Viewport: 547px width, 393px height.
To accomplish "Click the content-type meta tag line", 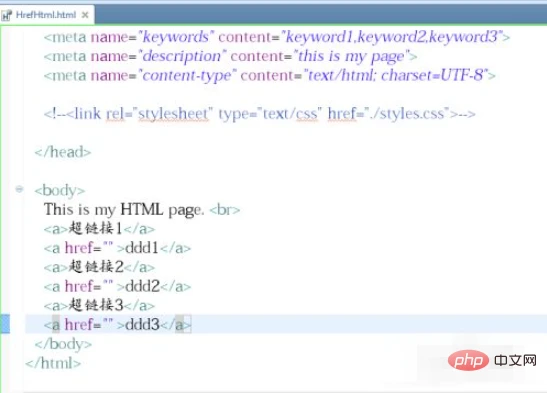I will pyautogui.click(x=269, y=75).
